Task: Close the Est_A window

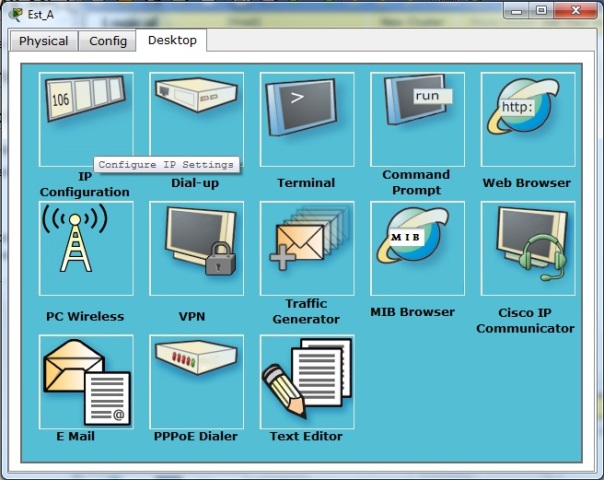Action: tap(574, 11)
